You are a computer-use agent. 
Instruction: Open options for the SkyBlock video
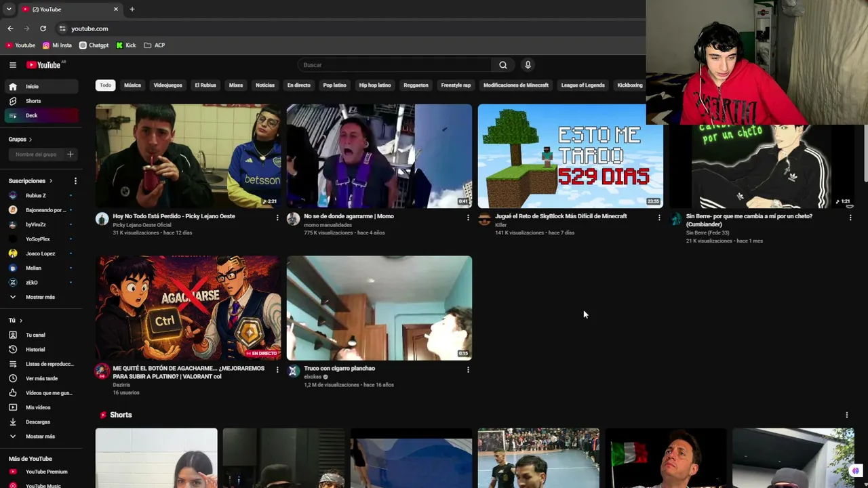(x=659, y=218)
